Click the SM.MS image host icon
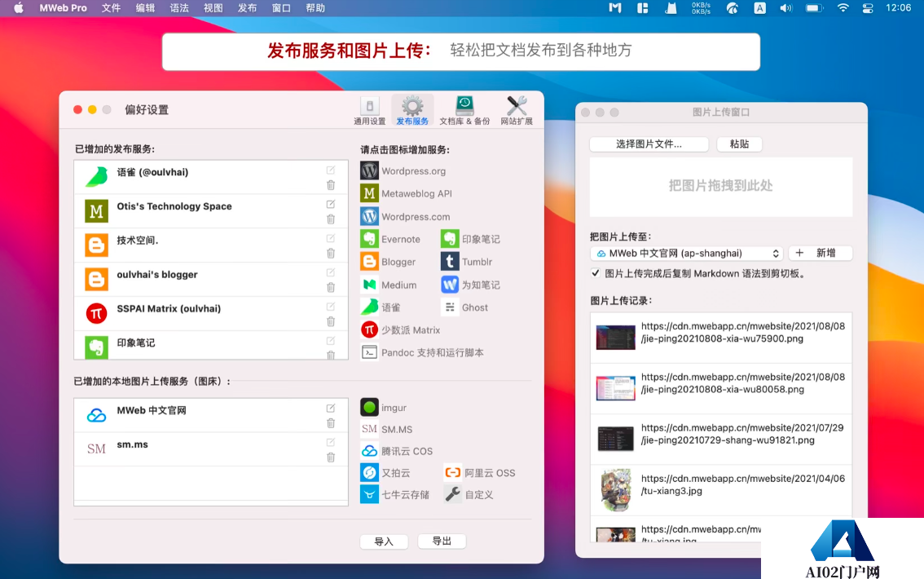 (369, 429)
